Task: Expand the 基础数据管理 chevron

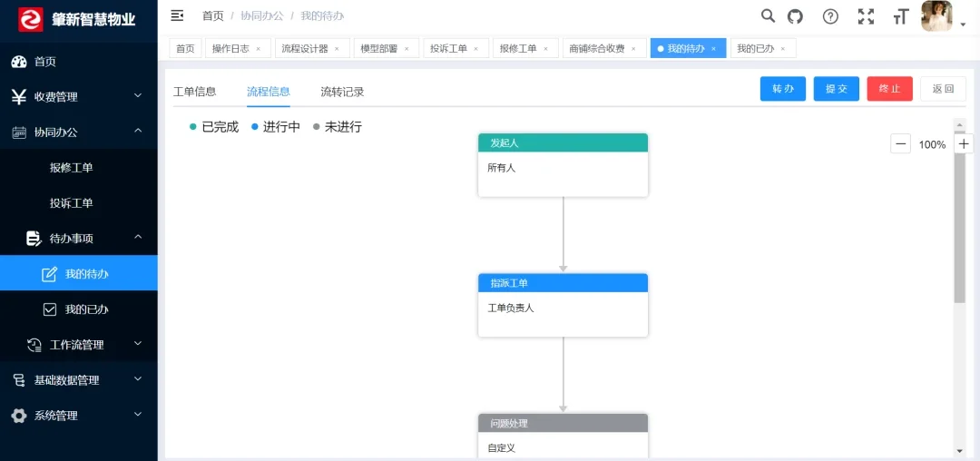Action: pyautogui.click(x=138, y=378)
